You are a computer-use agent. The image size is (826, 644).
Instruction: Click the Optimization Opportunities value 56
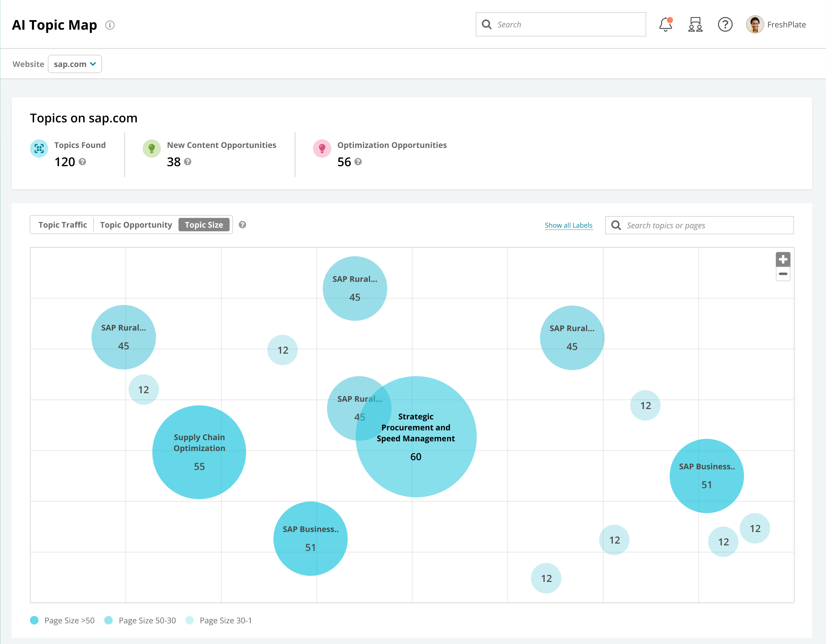click(344, 162)
